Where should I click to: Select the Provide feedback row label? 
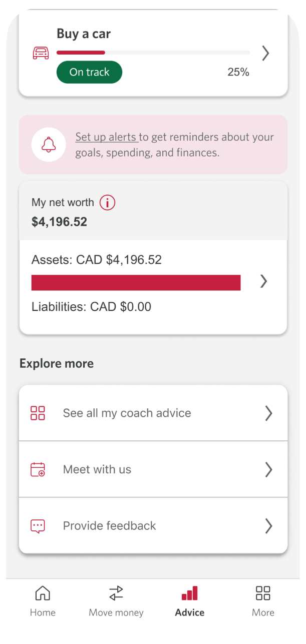[109, 526]
